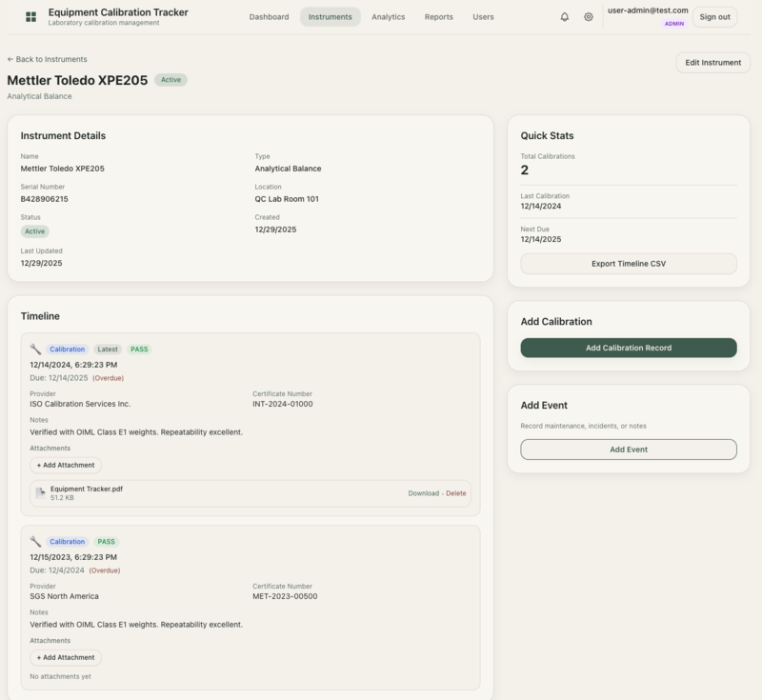Click Export Timeline CSV button
This screenshot has width=762, height=700.
point(628,264)
